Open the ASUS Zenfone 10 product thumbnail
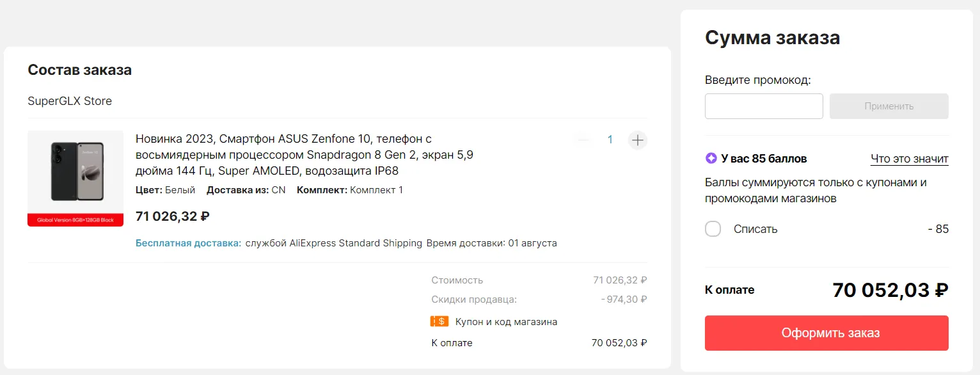This screenshot has height=375, width=980. point(75,178)
